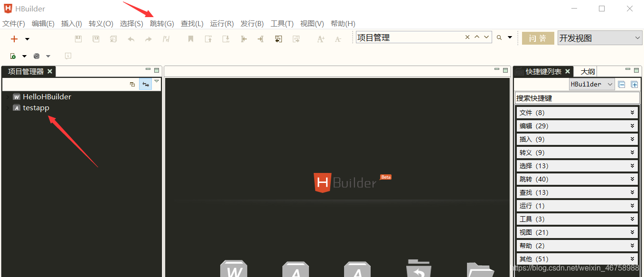Screen dimensions: 644x277
Task: Open the 发行(B) menu
Action: tap(252, 24)
